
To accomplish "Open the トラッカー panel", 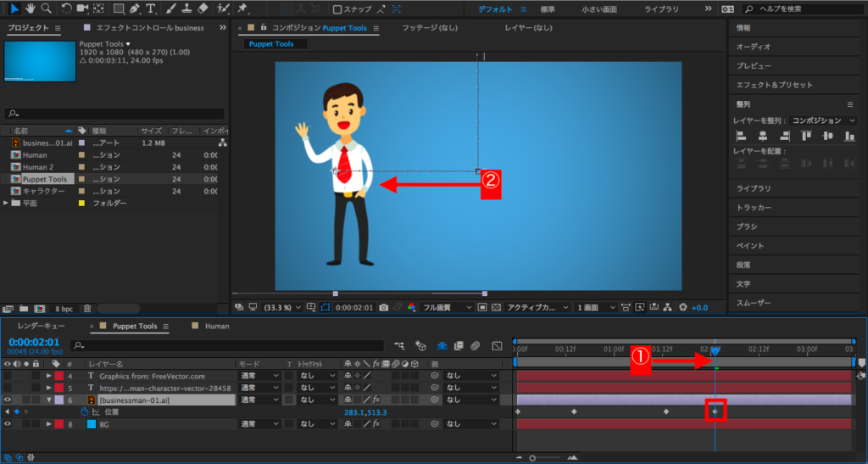I will [754, 208].
